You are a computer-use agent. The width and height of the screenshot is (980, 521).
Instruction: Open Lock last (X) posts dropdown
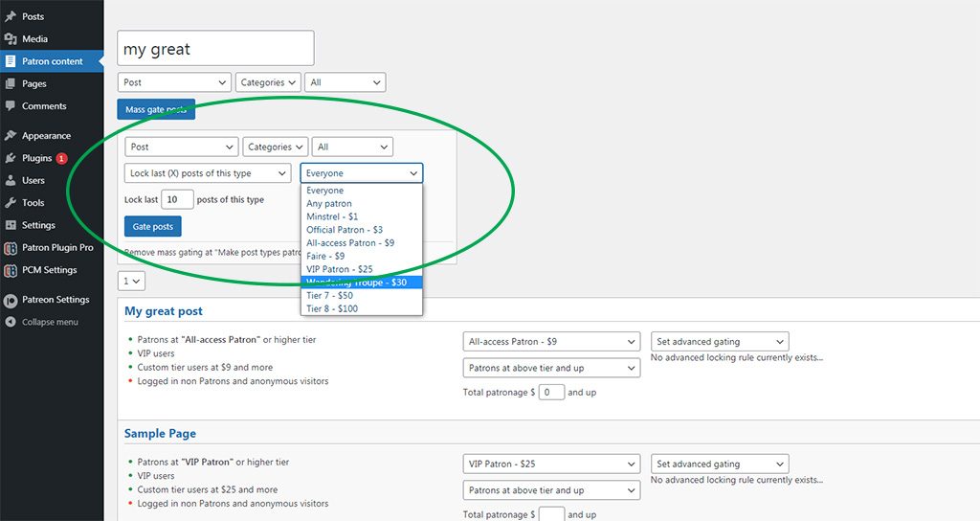(208, 173)
